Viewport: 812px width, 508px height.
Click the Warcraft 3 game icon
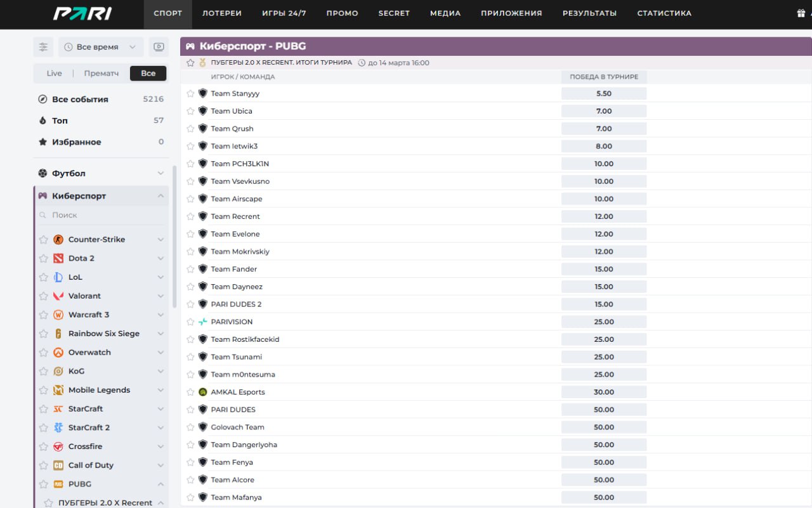58,315
